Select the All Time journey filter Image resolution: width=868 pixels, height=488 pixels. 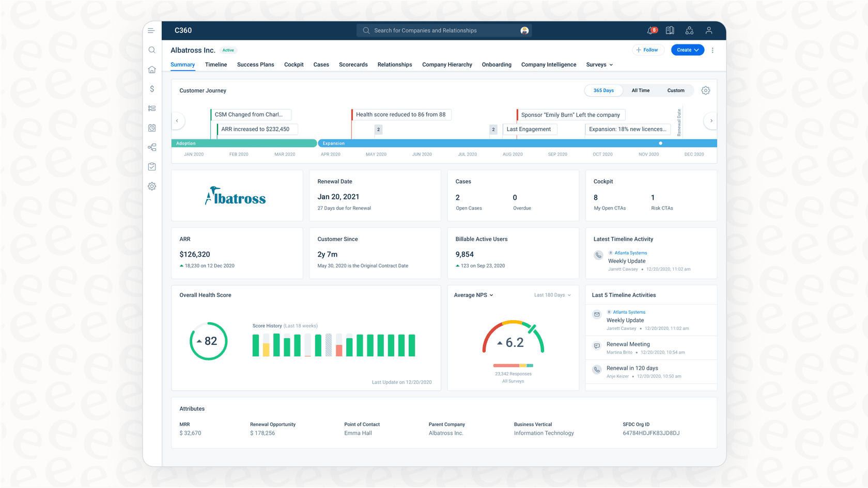[640, 90]
